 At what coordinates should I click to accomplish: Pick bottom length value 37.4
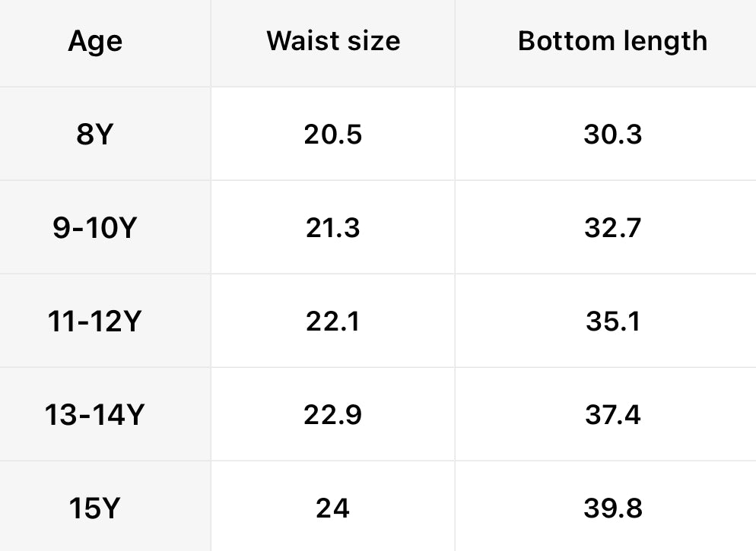[x=612, y=415]
